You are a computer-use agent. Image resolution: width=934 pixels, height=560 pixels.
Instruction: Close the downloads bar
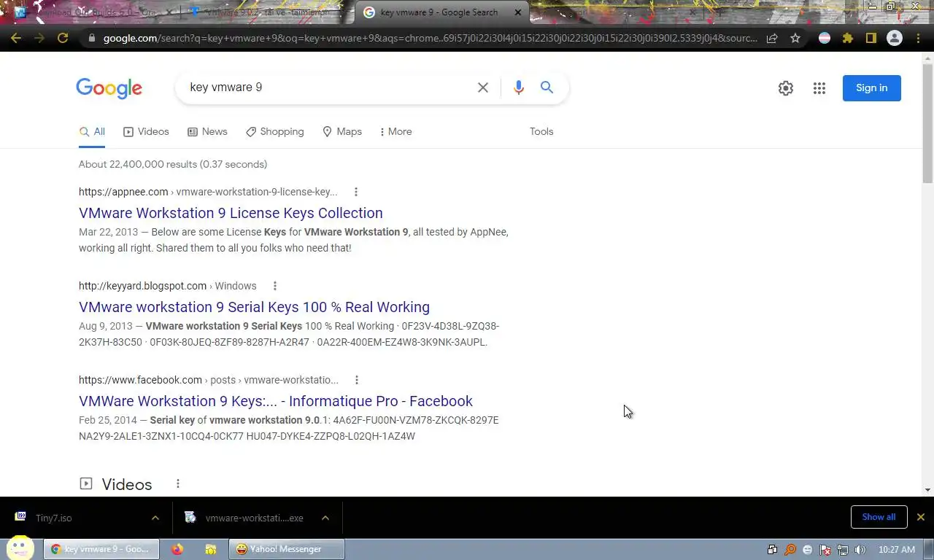[921, 517]
